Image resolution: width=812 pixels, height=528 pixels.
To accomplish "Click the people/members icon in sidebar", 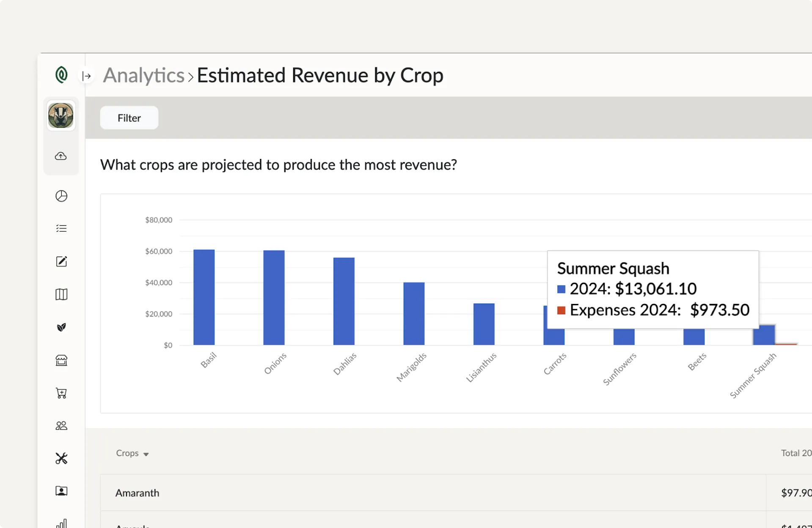I will click(x=61, y=426).
